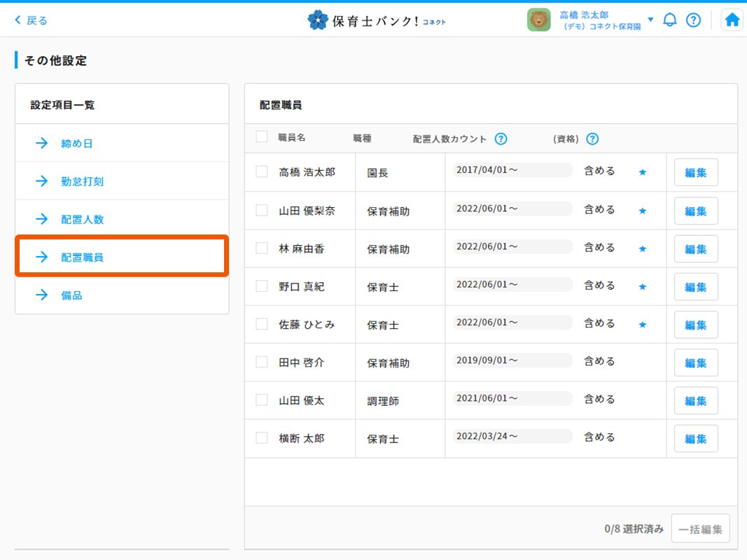This screenshot has width=747, height=560.
Task: Go back using the 戻る link
Action: (32, 20)
